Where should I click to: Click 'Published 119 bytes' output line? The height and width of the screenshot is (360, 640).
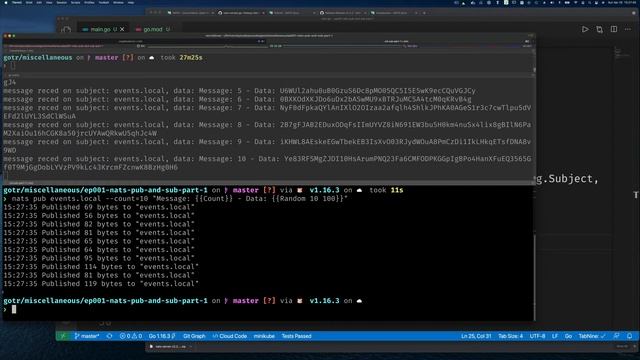point(101,284)
